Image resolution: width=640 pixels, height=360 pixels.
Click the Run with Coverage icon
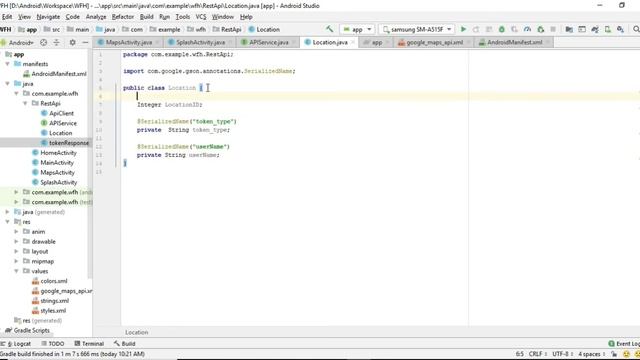tap(514, 29)
